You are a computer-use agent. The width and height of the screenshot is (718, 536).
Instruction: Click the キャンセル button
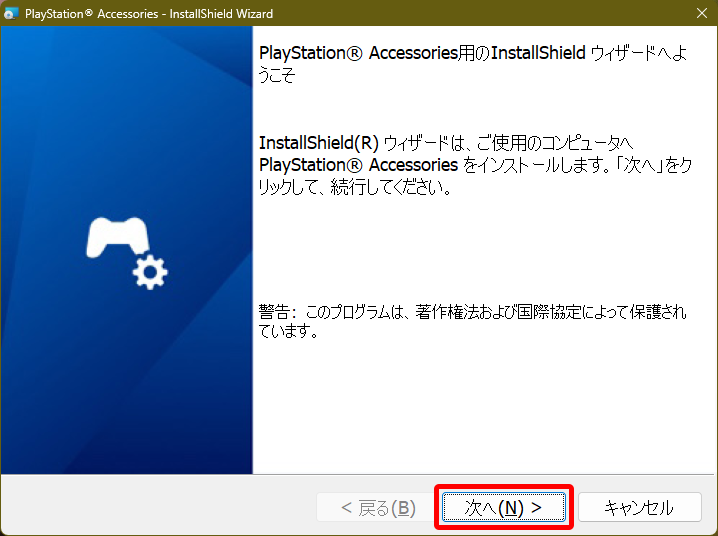(639, 507)
